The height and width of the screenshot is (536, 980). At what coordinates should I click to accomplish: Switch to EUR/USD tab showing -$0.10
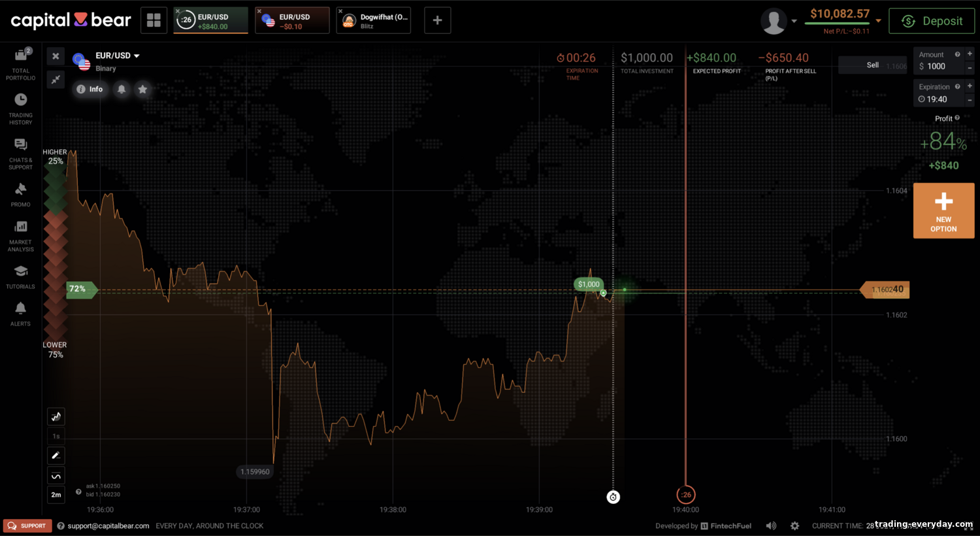click(x=292, y=20)
